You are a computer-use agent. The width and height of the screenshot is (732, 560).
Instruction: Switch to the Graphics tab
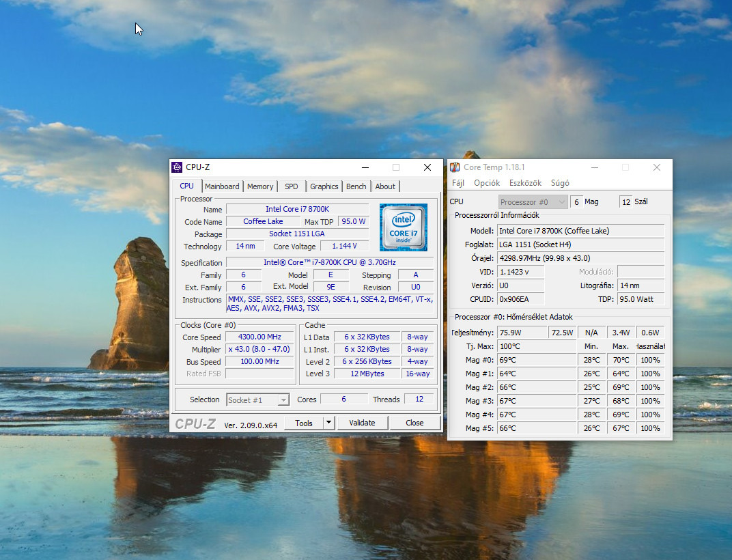pyautogui.click(x=324, y=186)
